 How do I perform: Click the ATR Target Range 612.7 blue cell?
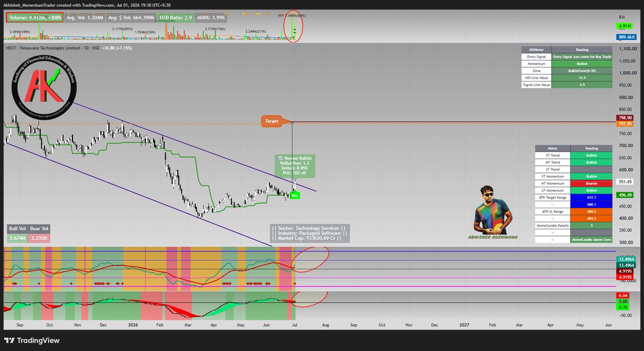[591, 197]
